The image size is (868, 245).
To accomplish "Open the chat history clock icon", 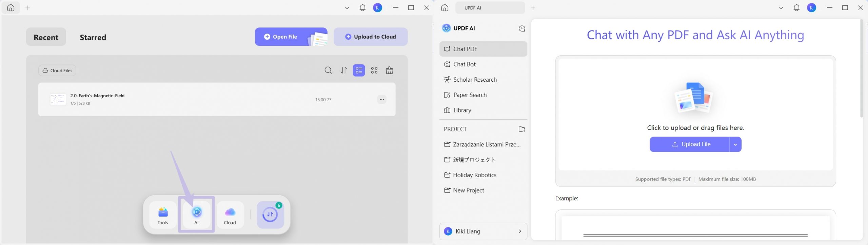I will [x=522, y=28].
